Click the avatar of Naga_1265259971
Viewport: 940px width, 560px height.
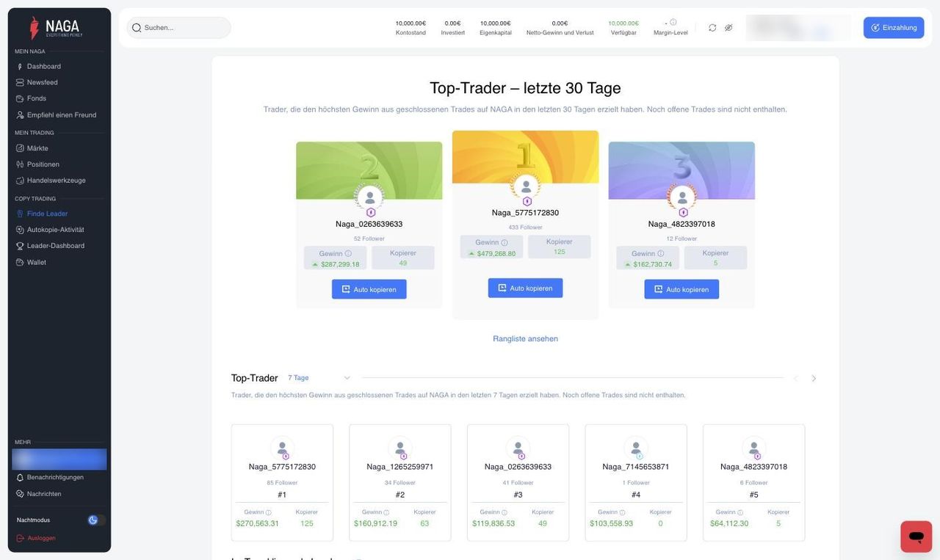pyautogui.click(x=400, y=448)
